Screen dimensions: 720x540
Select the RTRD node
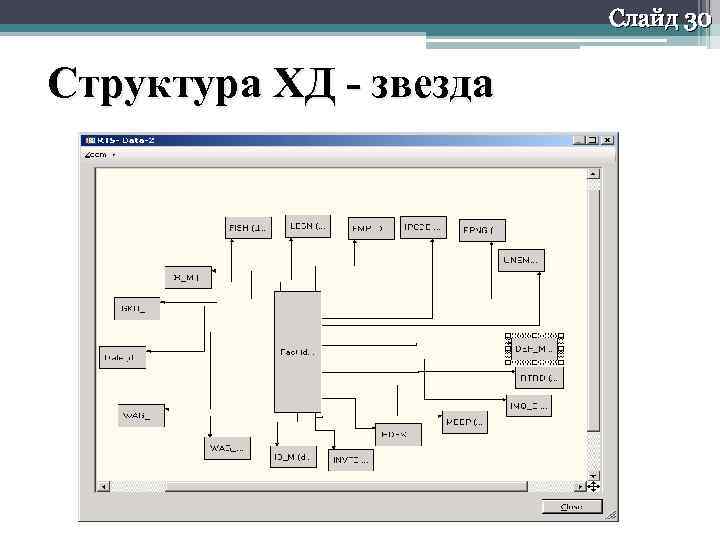tap(539, 378)
